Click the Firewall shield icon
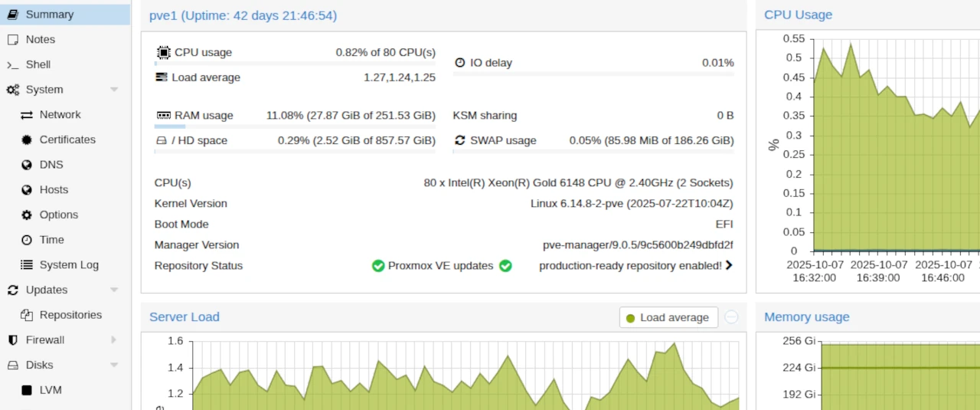This screenshot has height=410, width=980. [12, 340]
